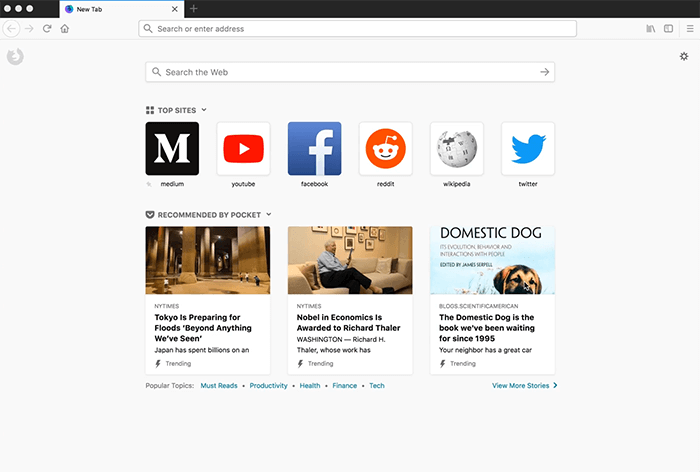The width and height of the screenshot is (700, 472).
Task: Open the Twitter top site tile
Action: [528, 149]
